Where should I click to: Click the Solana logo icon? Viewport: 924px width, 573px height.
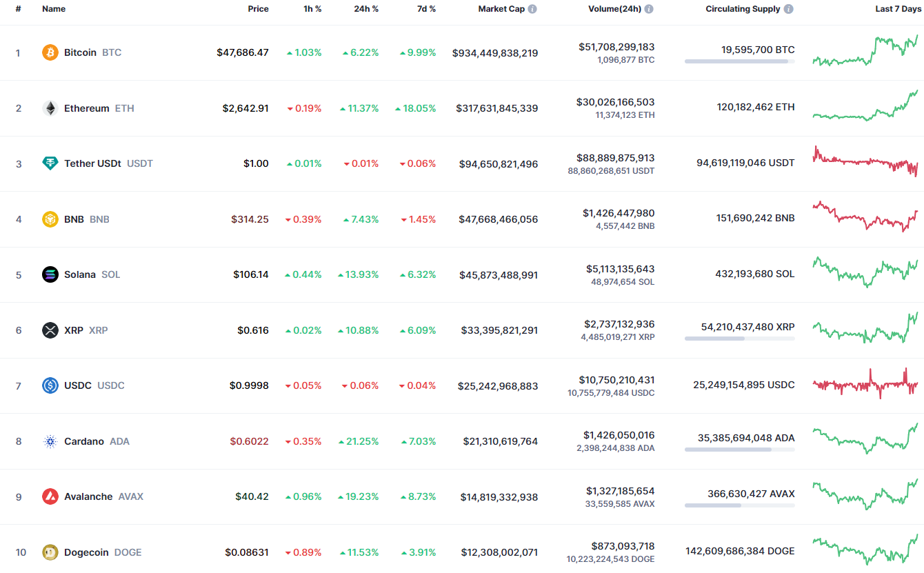tap(50, 274)
